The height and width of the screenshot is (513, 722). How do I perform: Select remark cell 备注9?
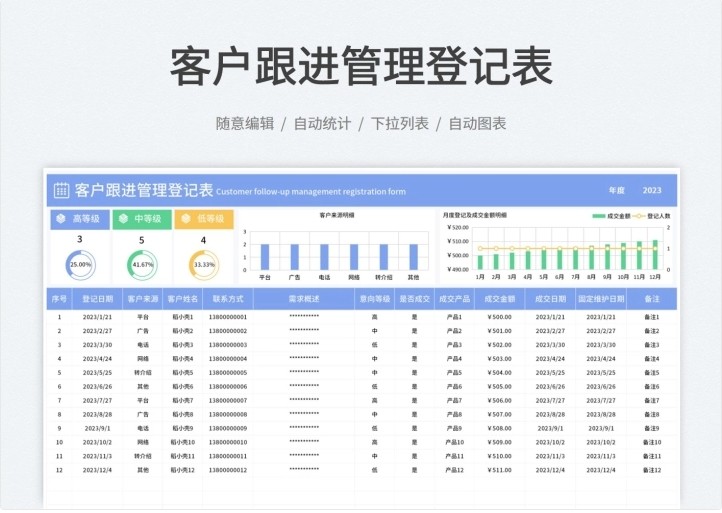(x=652, y=428)
